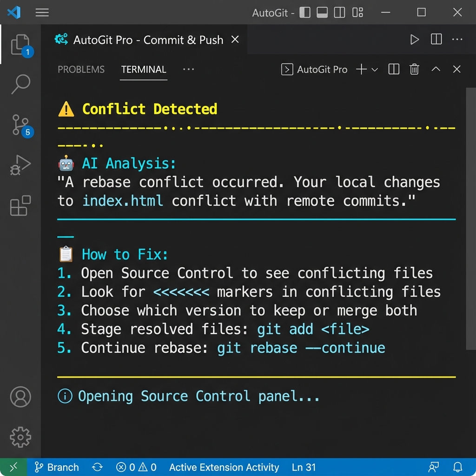Open the terminal overflow ellipsis menu
Viewport: 476px width, 476px height.
pos(188,69)
